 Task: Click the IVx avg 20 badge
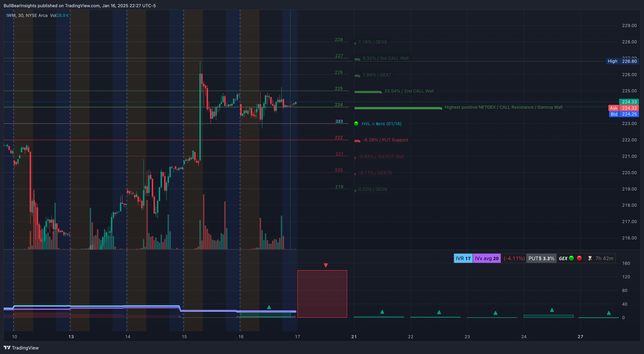tap(487, 258)
